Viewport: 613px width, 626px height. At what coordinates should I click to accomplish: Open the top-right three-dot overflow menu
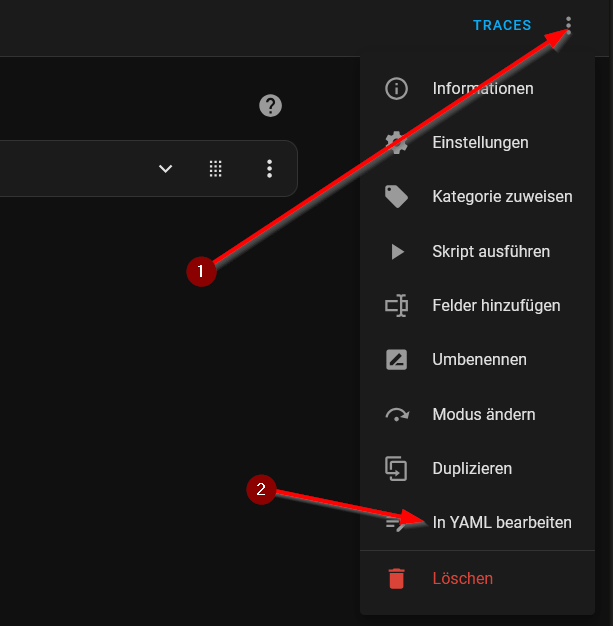pos(568,25)
